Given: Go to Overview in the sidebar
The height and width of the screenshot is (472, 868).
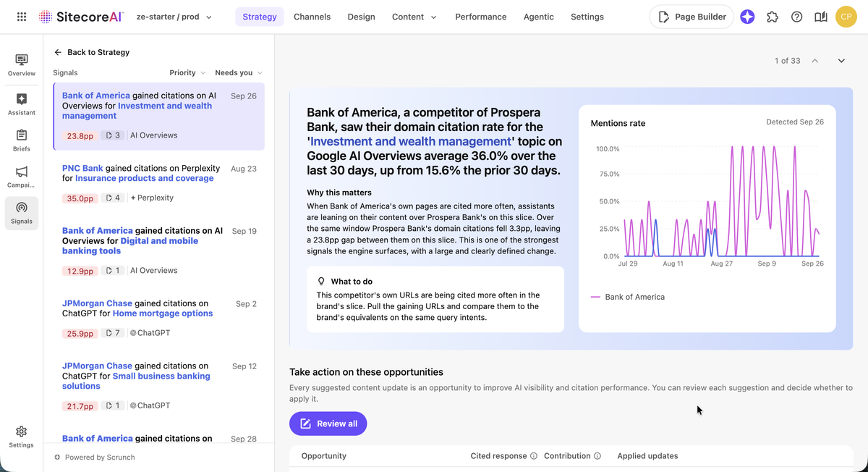Looking at the screenshot, I should 22,65.
